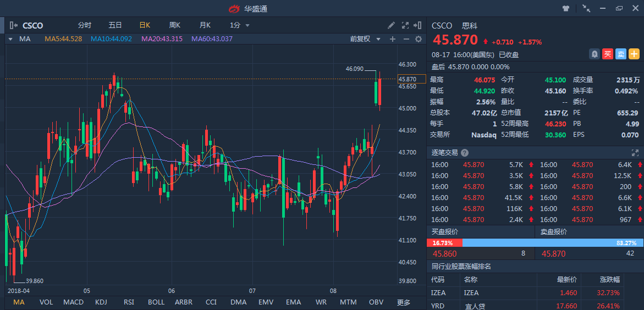Zoom out the chart with minus icon

tap(406, 39)
